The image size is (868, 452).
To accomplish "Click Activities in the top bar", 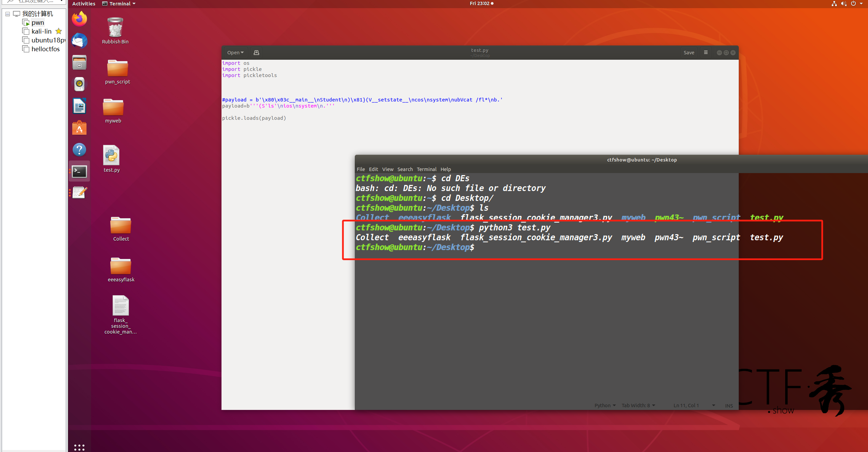I will click(84, 4).
